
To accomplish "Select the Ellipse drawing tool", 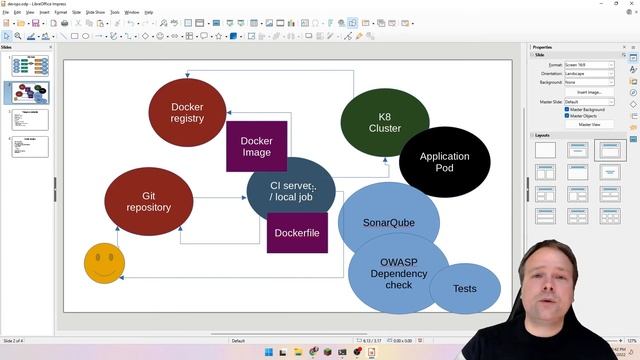I will [x=86, y=36].
